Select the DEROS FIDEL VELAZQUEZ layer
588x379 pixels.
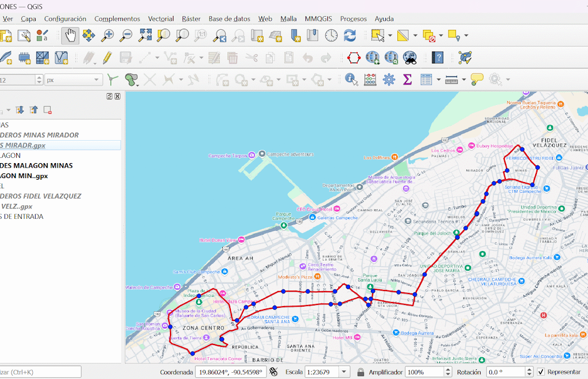[40, 196]
